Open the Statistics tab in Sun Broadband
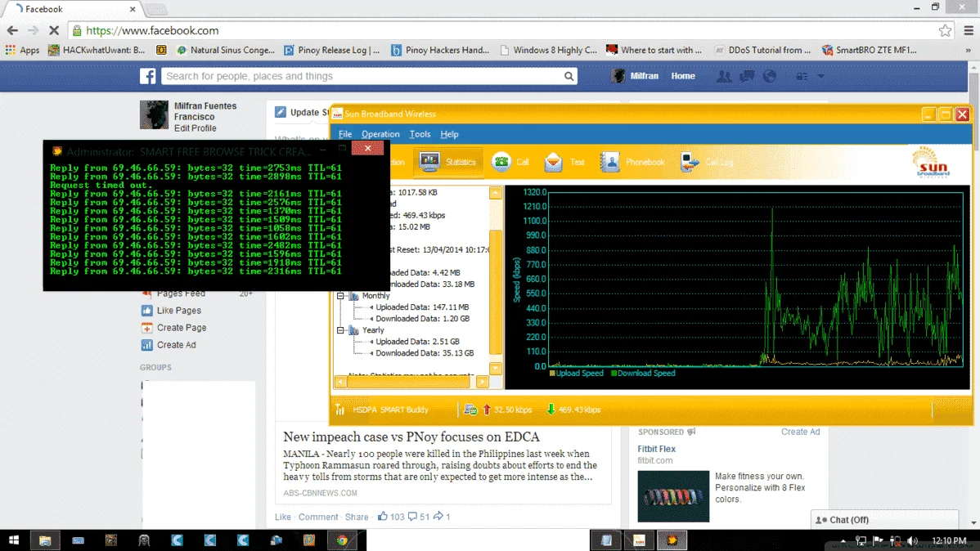Image resolution: width=980 pixels, height=551 pixels. 448,162
